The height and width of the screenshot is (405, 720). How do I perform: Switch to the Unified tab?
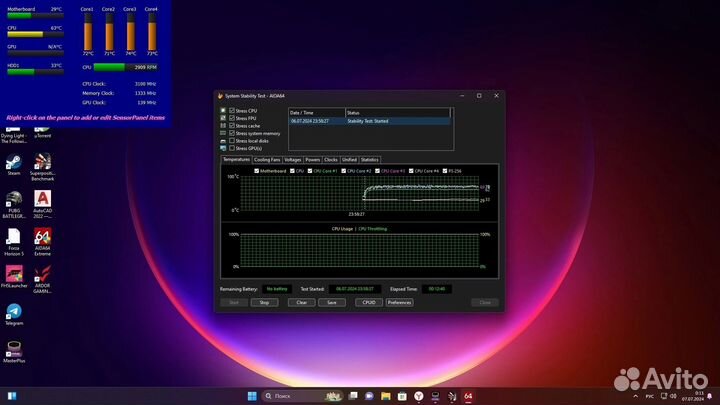349,160
